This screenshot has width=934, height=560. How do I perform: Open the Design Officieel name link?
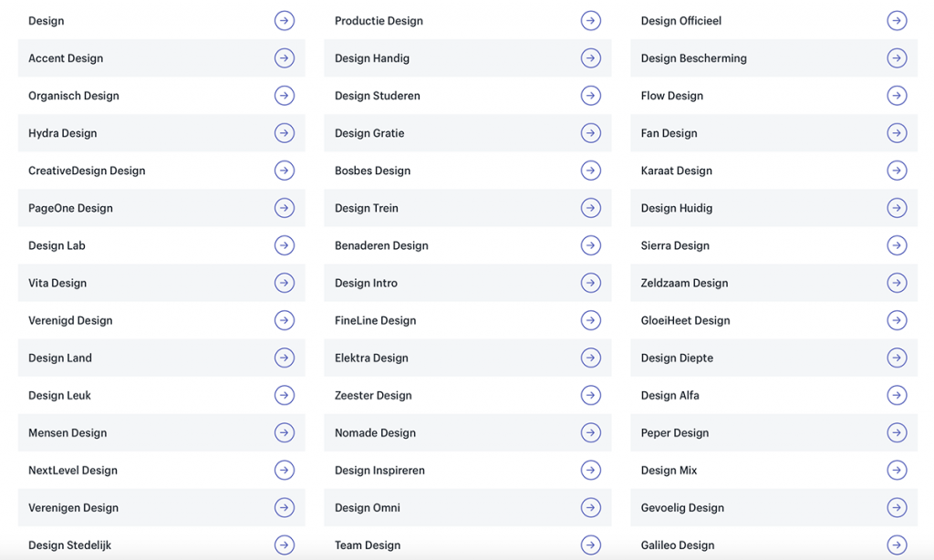point(681,21)
